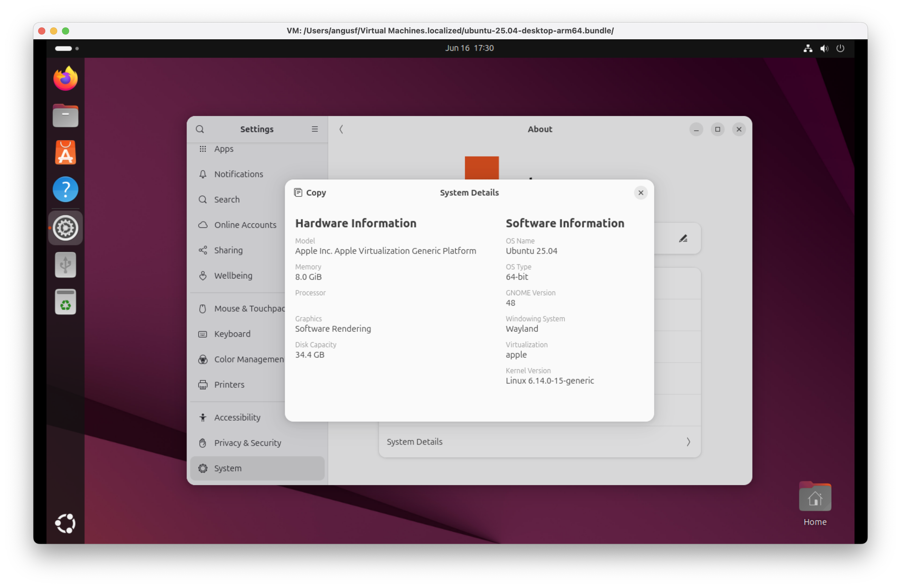Select Keyboard settings in the sidebar

(232, 334)
